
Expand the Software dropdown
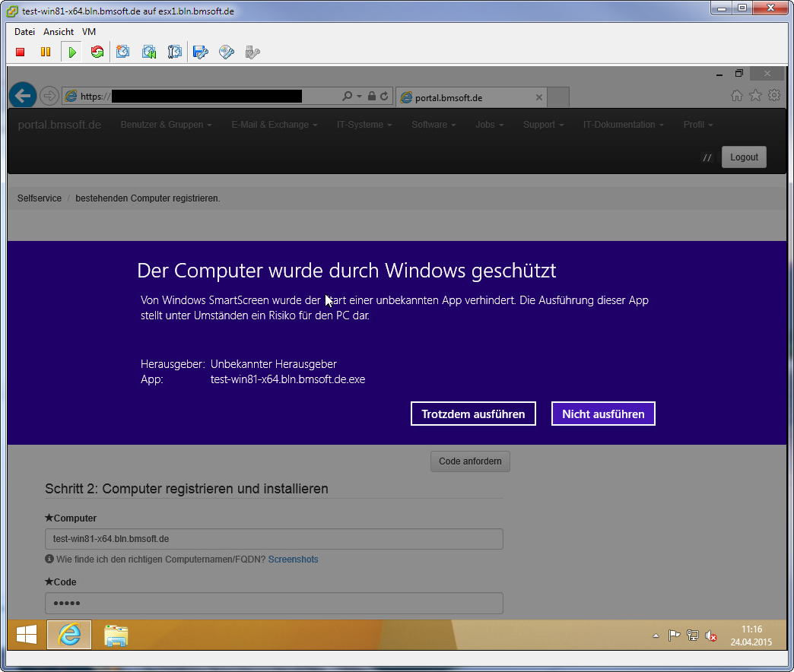tap(434, 125)
